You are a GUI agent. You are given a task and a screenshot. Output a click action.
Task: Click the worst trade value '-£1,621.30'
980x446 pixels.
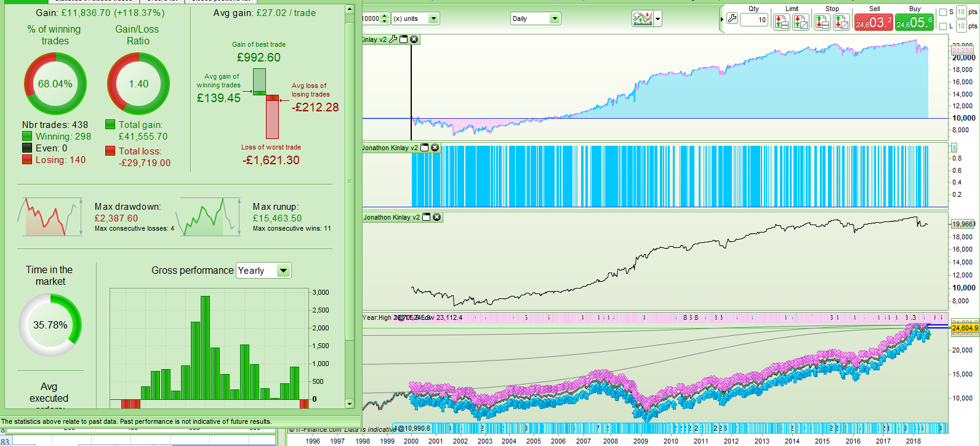coord(271,160)
